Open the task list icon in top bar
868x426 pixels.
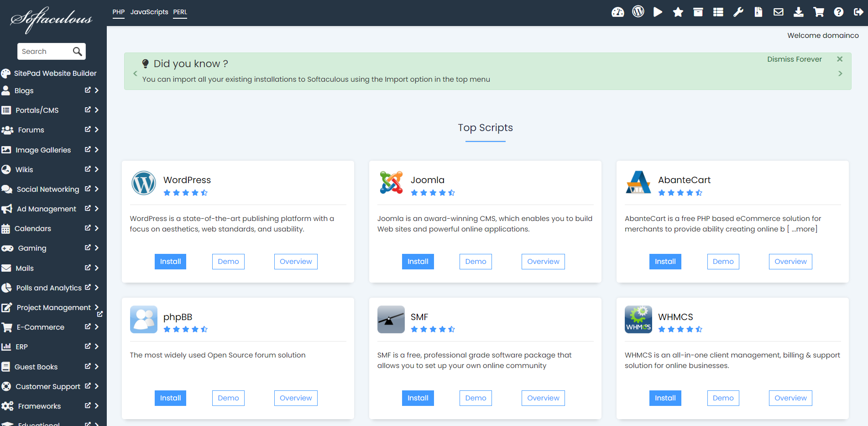pos(718,12)
